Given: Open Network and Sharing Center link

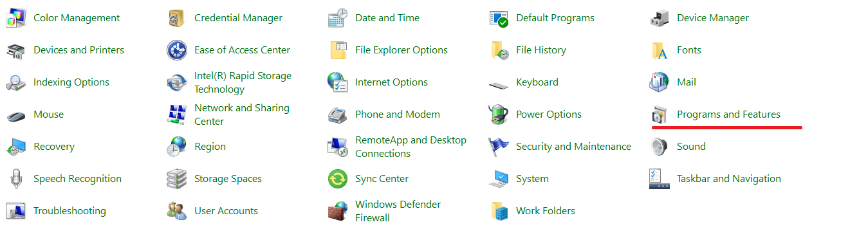Looking at the screenshot, I should 242,114.
